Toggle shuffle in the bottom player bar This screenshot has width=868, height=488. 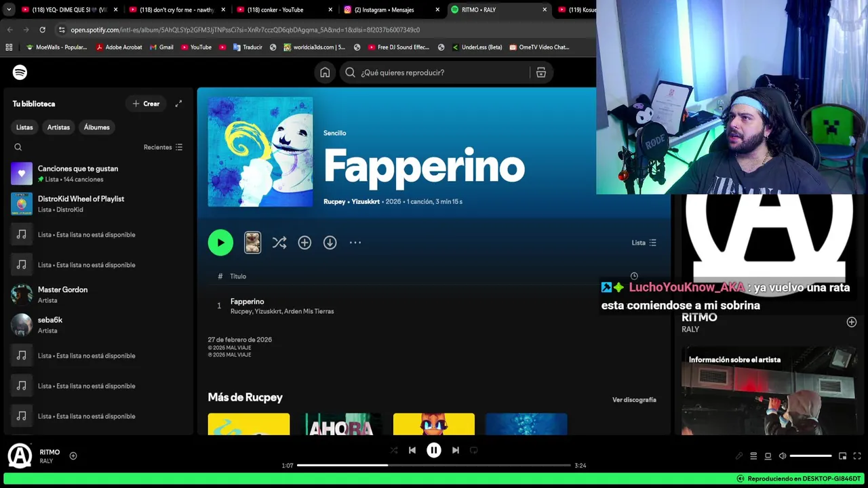click(x=394, y=450)
